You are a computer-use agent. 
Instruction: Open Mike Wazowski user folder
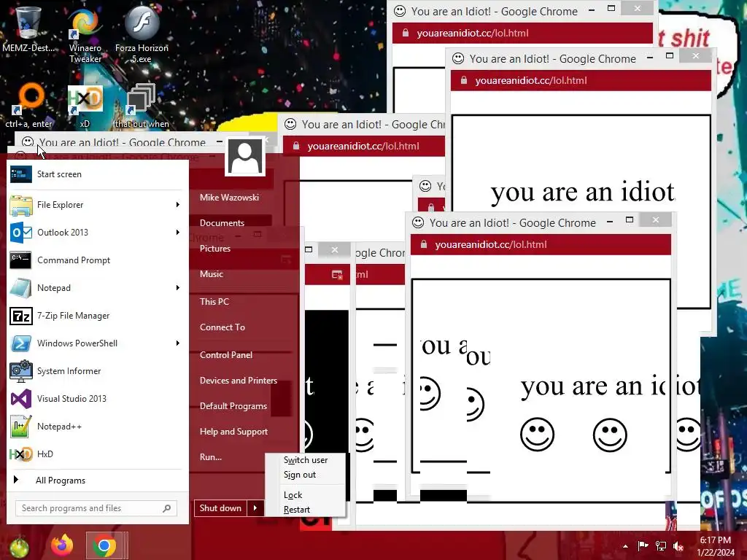click(229, 198)
